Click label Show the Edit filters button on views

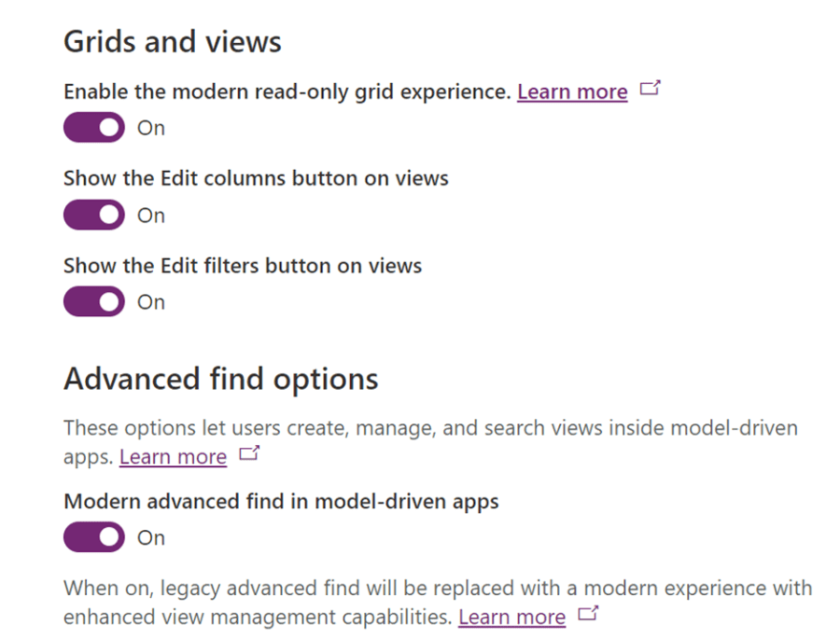point(242,265)
